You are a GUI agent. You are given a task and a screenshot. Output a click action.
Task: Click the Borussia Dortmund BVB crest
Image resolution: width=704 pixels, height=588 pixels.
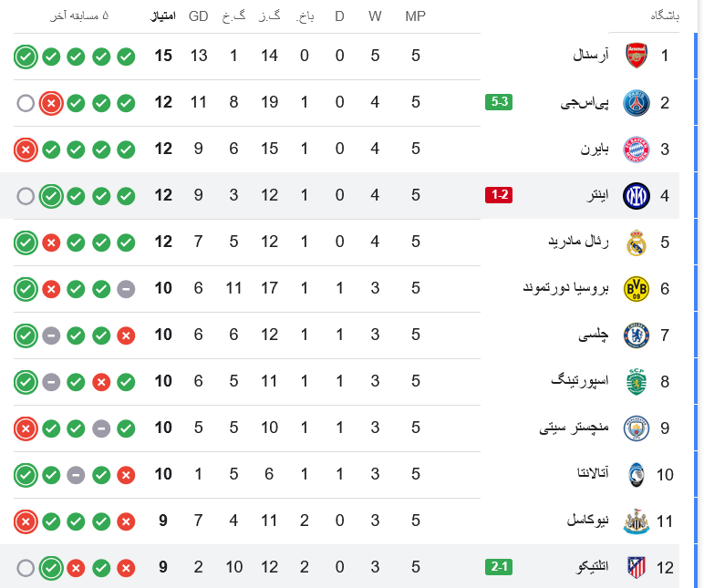636,288
